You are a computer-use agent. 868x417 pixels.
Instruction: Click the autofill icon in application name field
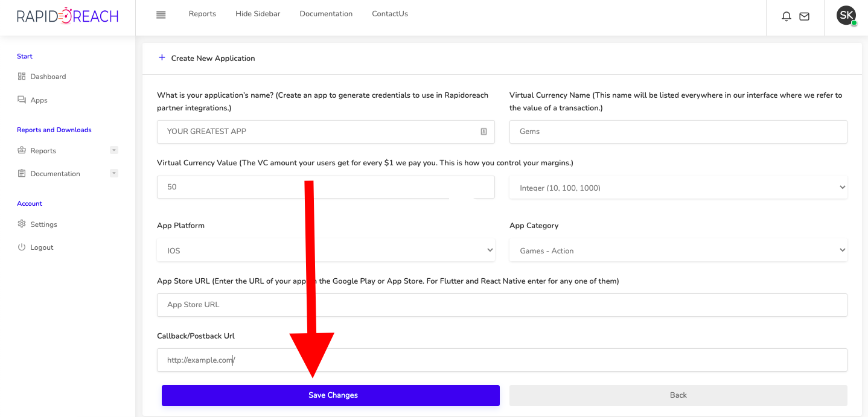(483, 132)
